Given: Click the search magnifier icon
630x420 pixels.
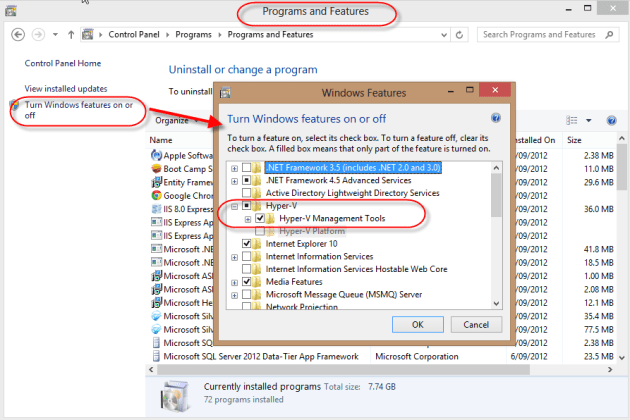Looking at the screenshot, I should [x=609, y=35].
